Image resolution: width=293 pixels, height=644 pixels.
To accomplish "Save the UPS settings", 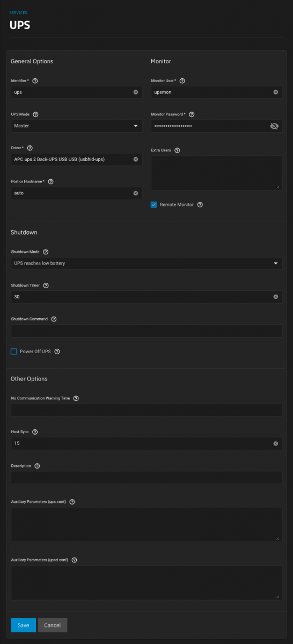I will click(23, 625).
